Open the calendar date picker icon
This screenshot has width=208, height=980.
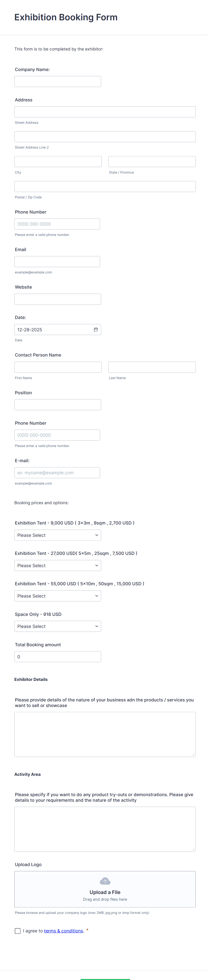(x=96, y=329)
